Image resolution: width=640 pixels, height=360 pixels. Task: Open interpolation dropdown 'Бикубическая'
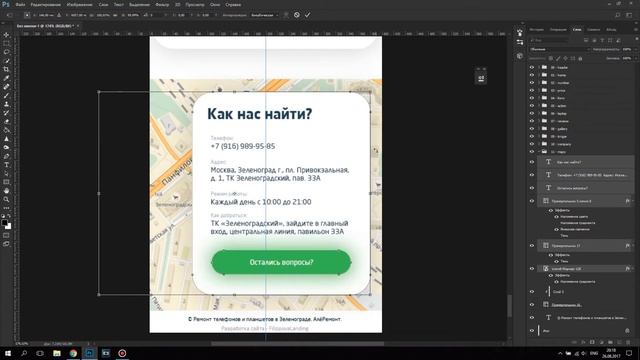point(264,15)
